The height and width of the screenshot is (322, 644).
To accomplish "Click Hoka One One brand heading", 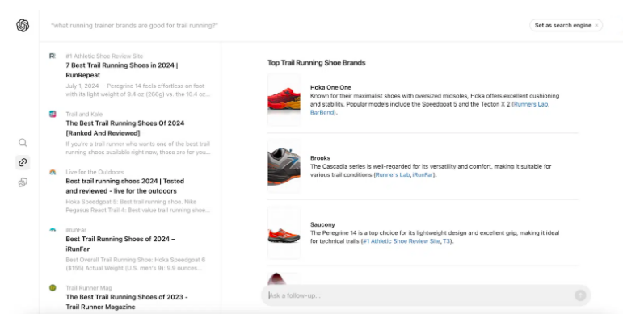I will [x=330, y=87].
